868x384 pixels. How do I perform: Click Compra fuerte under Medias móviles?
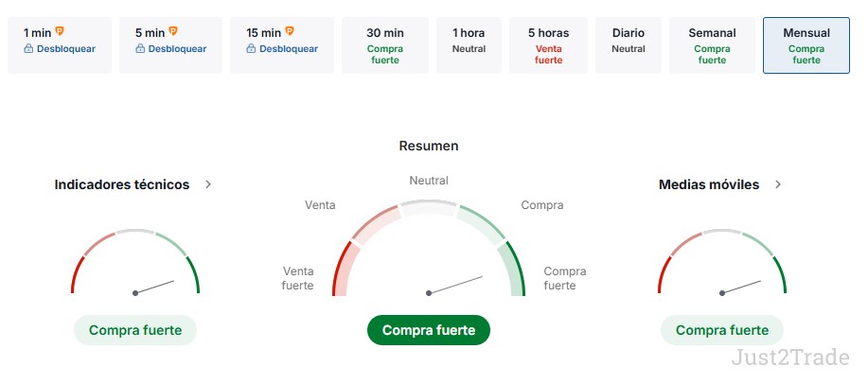click(x=722, y=330)
